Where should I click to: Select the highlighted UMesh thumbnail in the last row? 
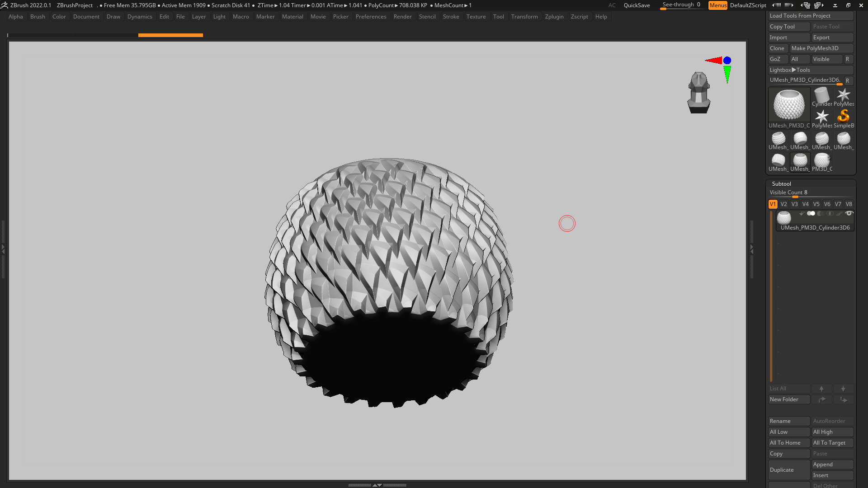point(800,162)
